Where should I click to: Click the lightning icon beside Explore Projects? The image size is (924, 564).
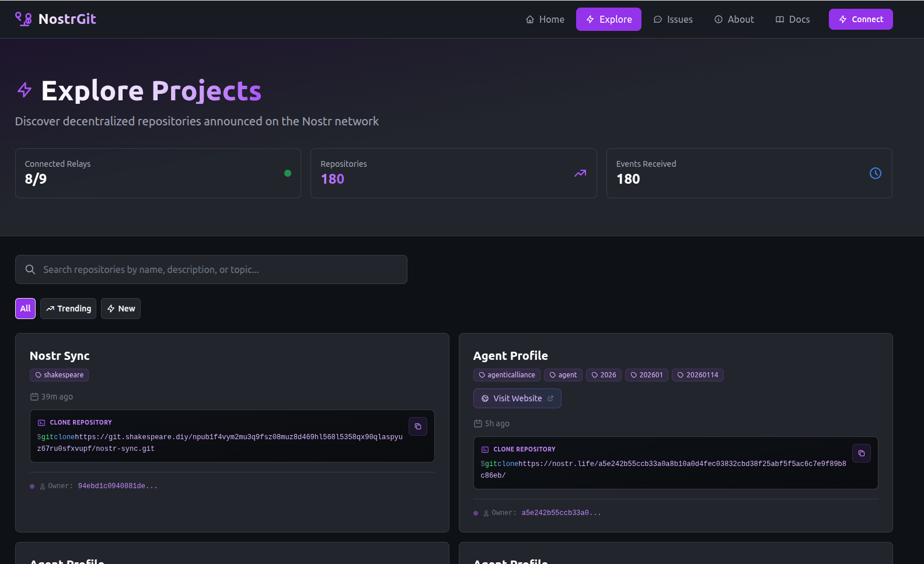click(25, 90)
